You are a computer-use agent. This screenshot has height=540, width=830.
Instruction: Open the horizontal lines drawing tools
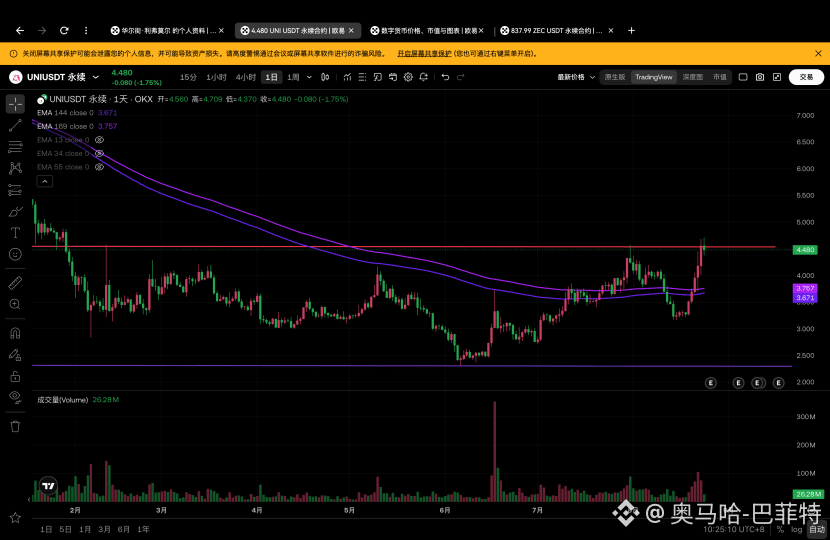click(x=15, y=147)
